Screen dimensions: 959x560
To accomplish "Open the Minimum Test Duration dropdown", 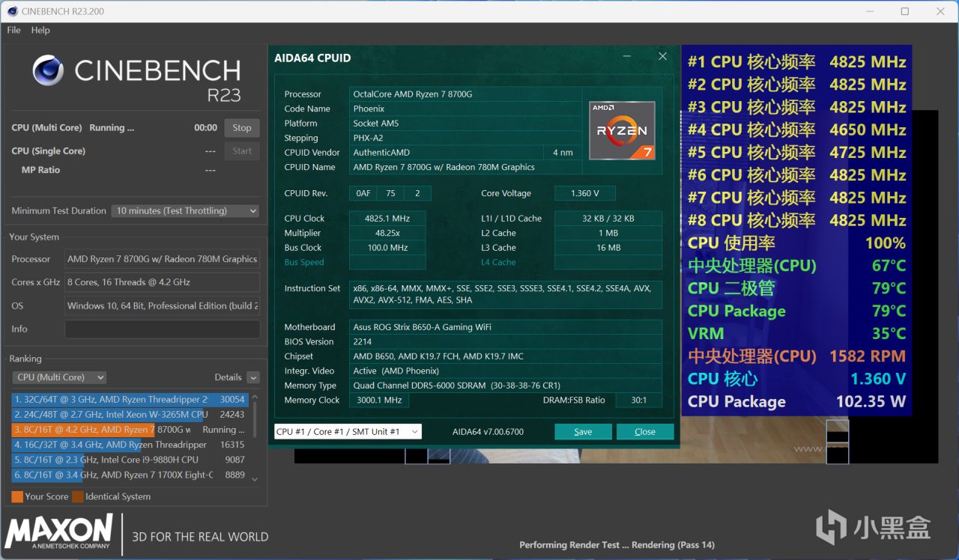I will coord(186,211).
